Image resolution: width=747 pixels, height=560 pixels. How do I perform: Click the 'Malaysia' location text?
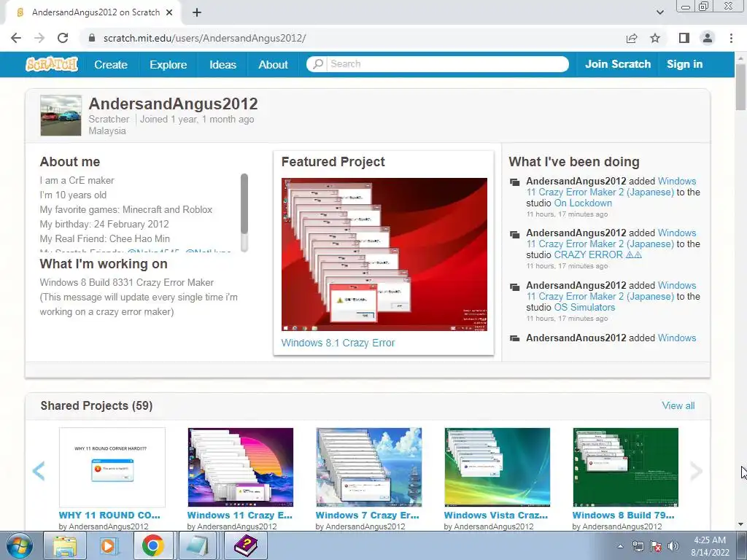(107, 131)
